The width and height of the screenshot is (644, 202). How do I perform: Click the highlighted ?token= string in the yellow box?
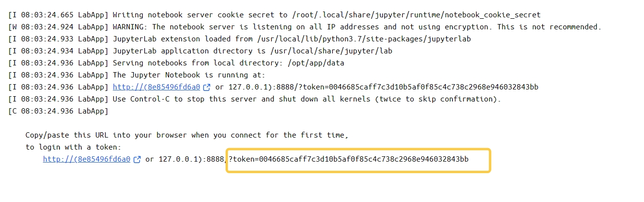[349, 159]
